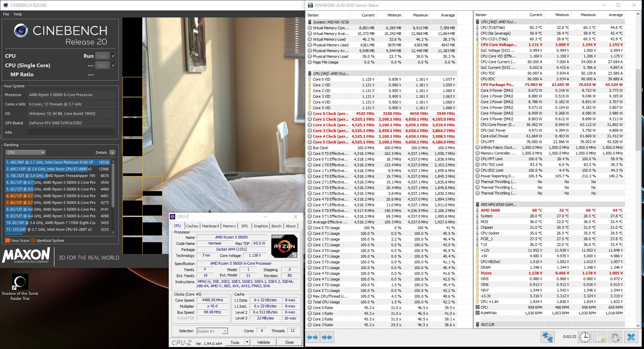The height and width of the screenshot is (349, 644).
Task: Open the CPU-Z Tools dropdown arrow
Action: point(247,342)
